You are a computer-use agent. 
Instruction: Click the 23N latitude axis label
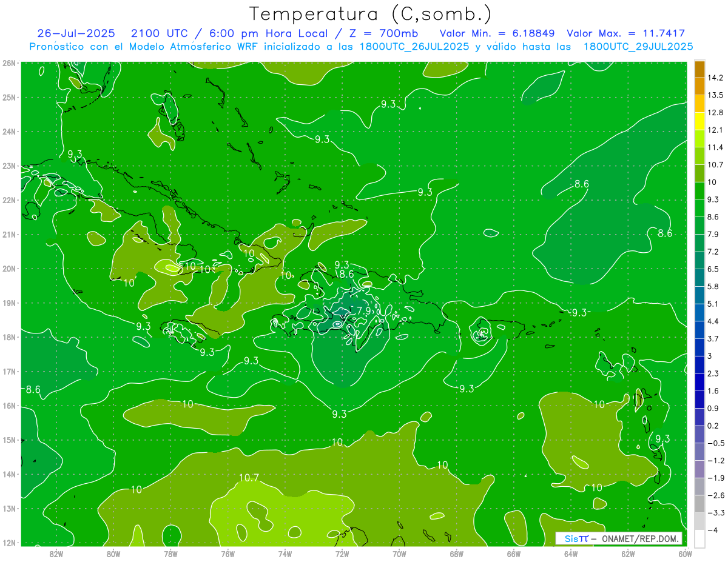pyautogui.click(x=8, y=166)
